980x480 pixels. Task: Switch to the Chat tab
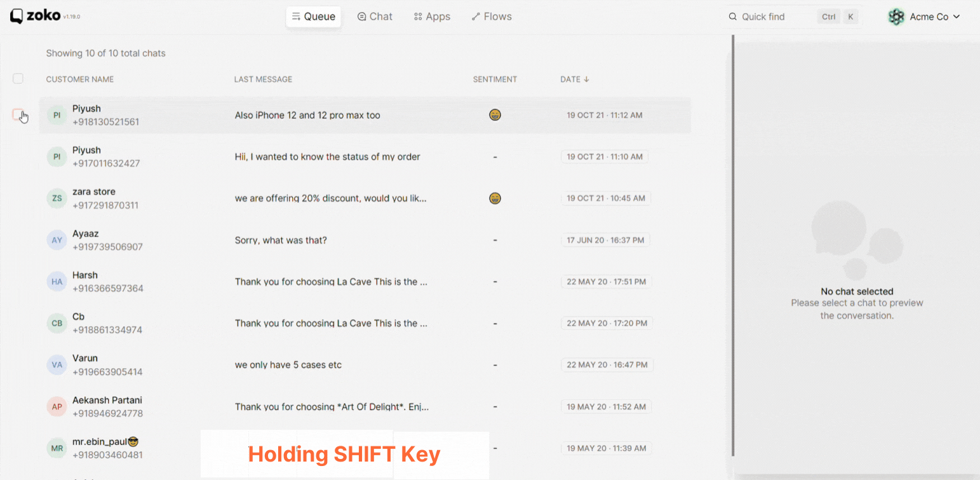(375, 17)
